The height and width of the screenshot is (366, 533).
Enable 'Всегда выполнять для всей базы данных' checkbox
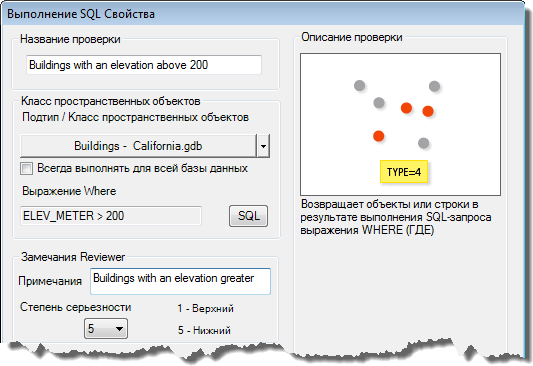27,168
